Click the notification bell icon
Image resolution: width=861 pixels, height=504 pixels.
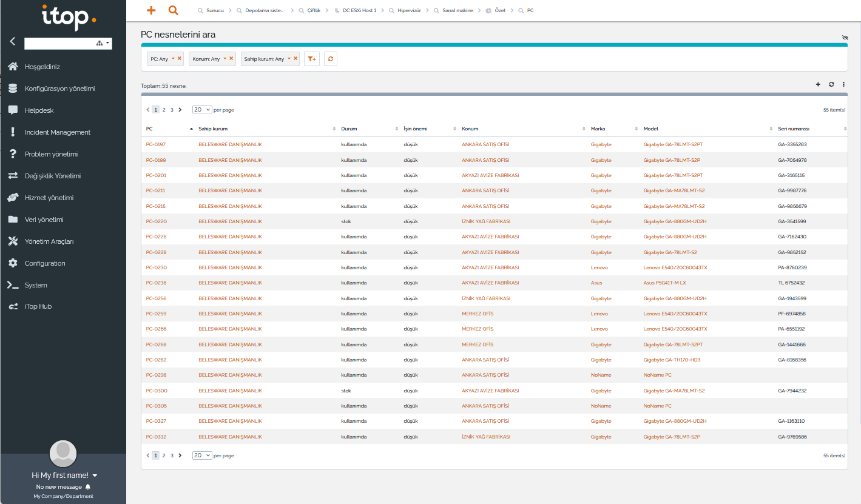88,487
